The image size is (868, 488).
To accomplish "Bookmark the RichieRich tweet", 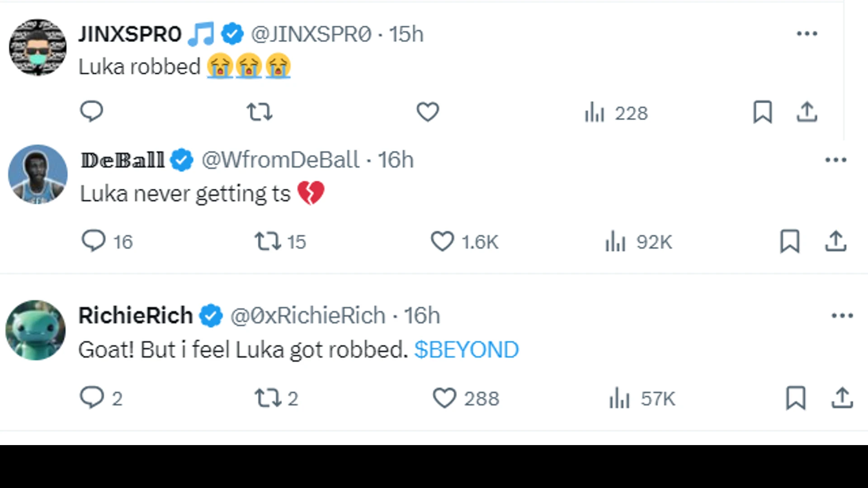I will (x=796, y=398).
